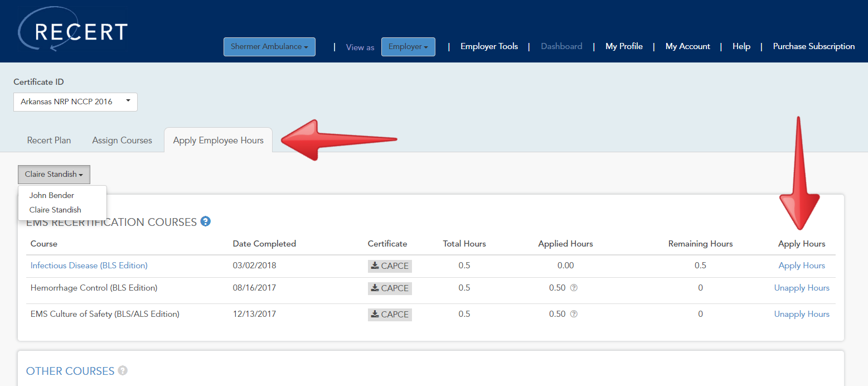Viewport: 868px width, 386px height.
Task: Open the View as Employer dropdown
Action: (x=408, y=46)
